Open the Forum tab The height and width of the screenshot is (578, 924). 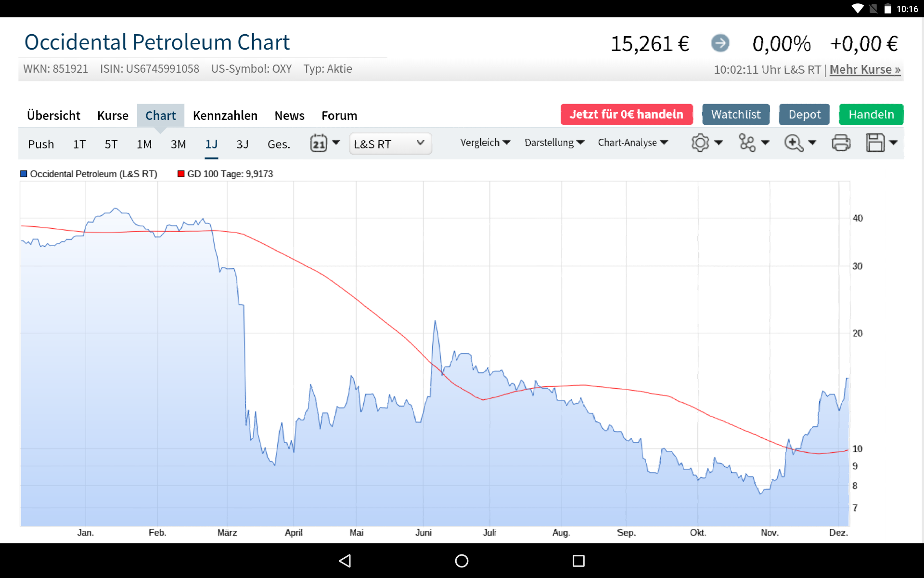tap(339, 116)
